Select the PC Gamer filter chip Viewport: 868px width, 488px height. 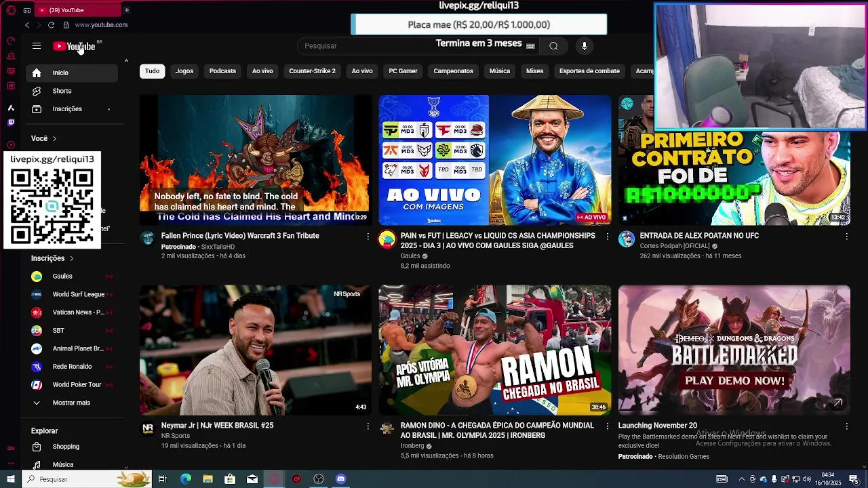click(x=403, y=71)
